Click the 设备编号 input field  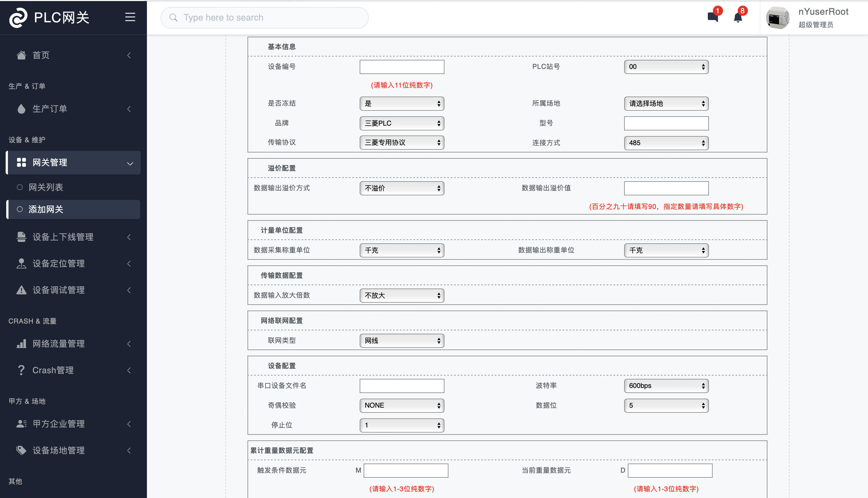click(x=402, y=67)
